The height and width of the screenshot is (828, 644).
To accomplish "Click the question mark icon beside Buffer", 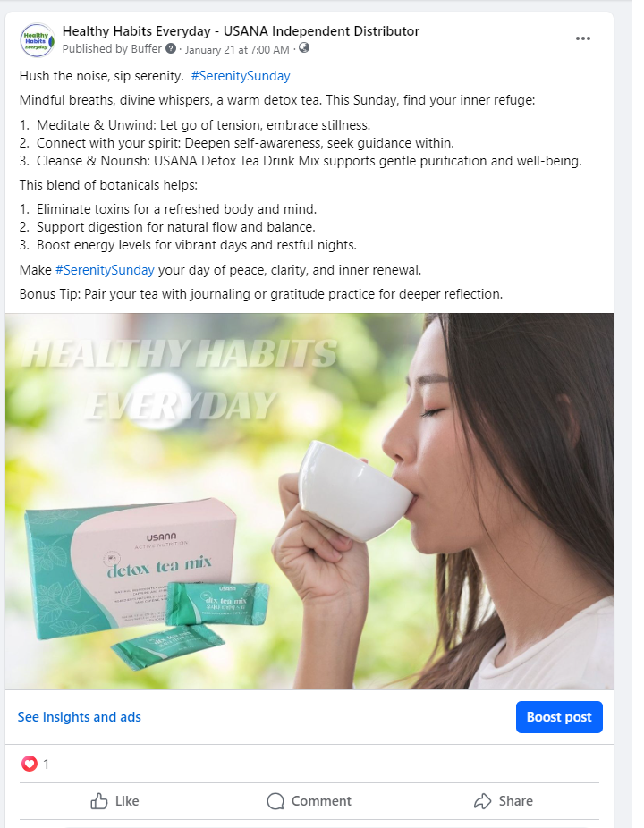I will 171,48.
